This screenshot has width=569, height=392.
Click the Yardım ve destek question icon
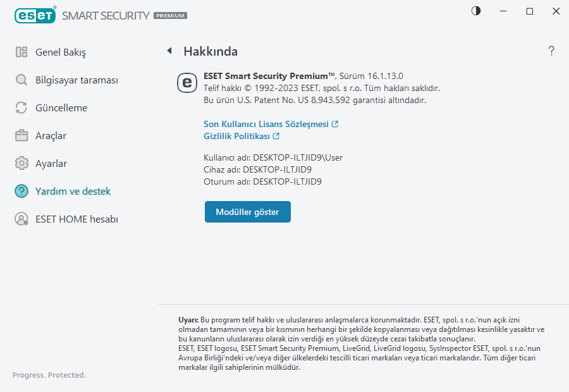pos(21,192)
